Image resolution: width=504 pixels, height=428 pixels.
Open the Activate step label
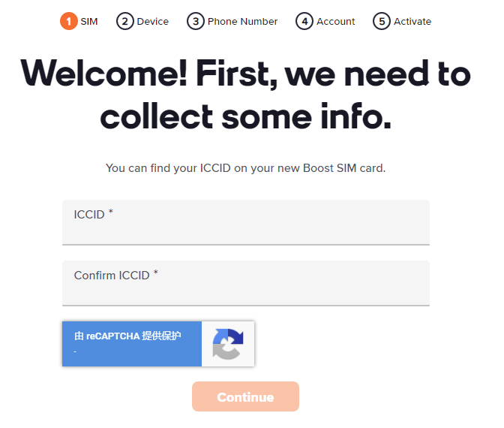[412, 21]
